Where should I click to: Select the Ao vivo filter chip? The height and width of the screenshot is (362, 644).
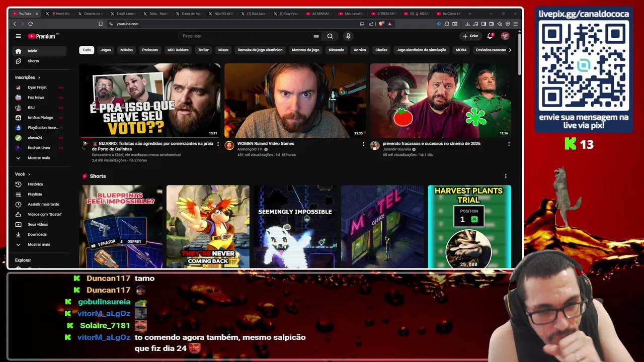point(360,50)
